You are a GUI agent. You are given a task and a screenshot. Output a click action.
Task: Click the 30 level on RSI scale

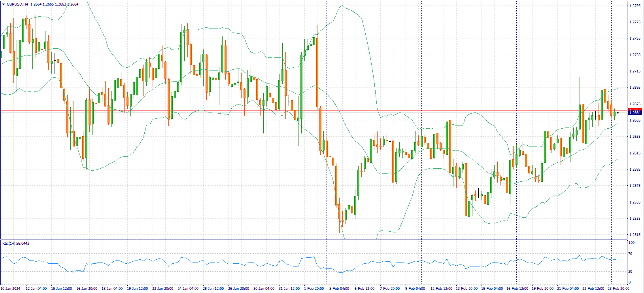[x=631, y=272]
